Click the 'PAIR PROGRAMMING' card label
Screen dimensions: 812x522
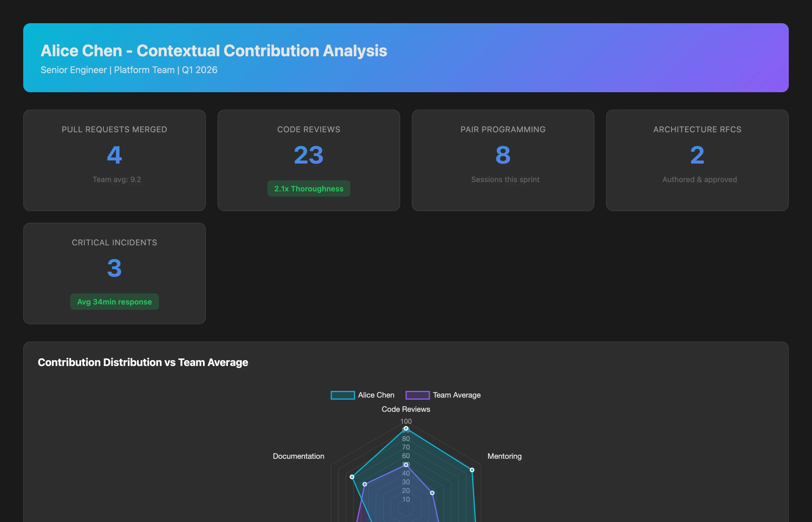tap(503, 129)
